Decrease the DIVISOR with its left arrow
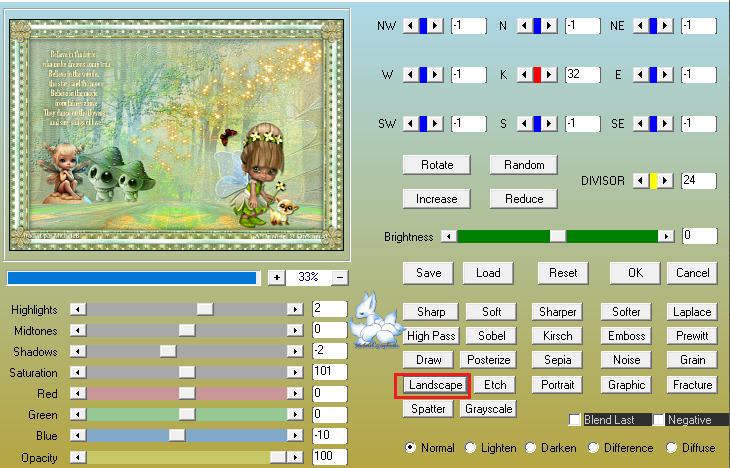 [x=641, y=181]
